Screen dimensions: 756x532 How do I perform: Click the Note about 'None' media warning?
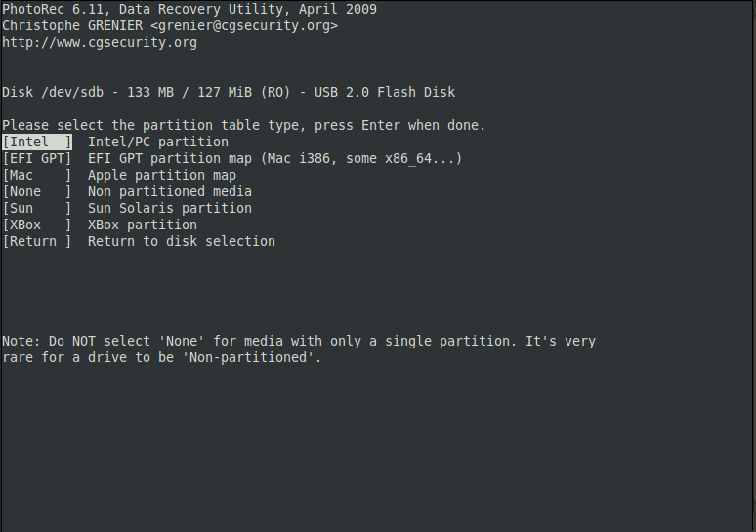coord(299,349)
